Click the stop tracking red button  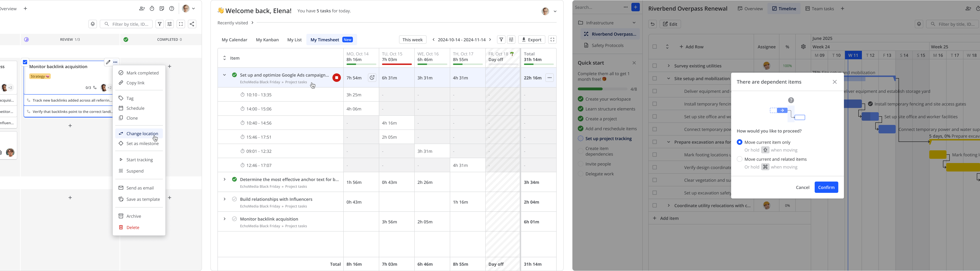(x=336, y=78)
